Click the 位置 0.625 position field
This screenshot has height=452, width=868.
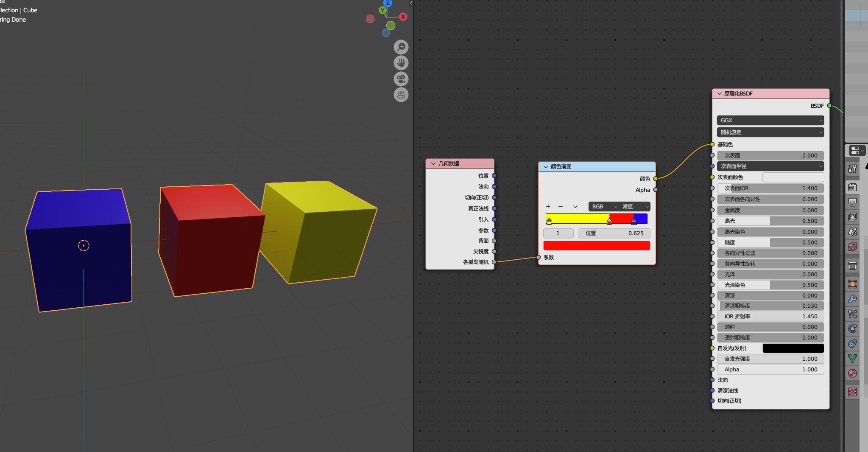click(x=614, y=233)
